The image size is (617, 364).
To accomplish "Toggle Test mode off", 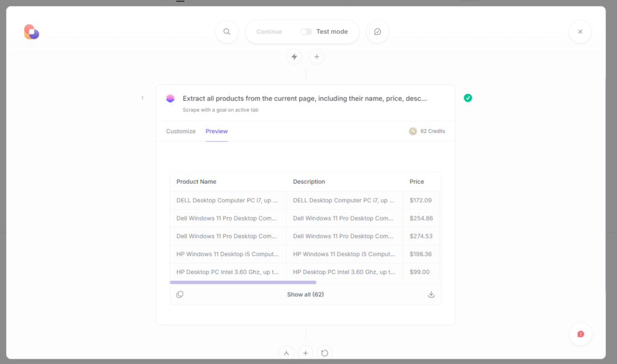I will point(306,31).
